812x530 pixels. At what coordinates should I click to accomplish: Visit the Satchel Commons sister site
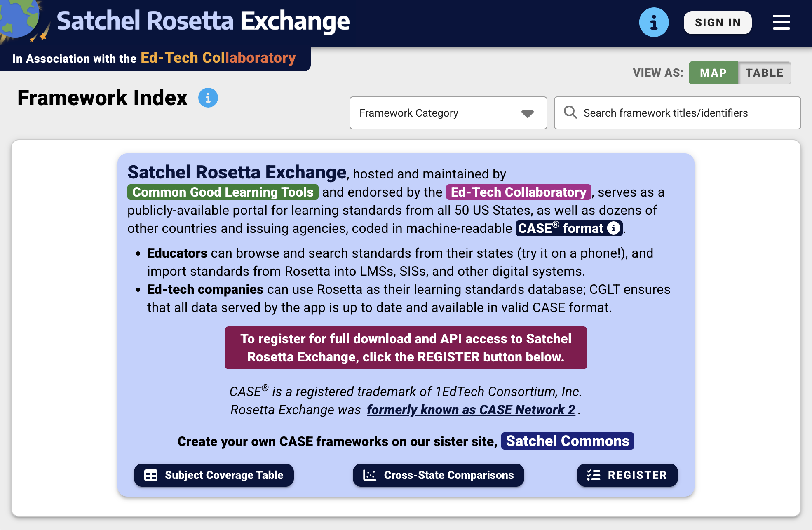(x=567, y=441)
